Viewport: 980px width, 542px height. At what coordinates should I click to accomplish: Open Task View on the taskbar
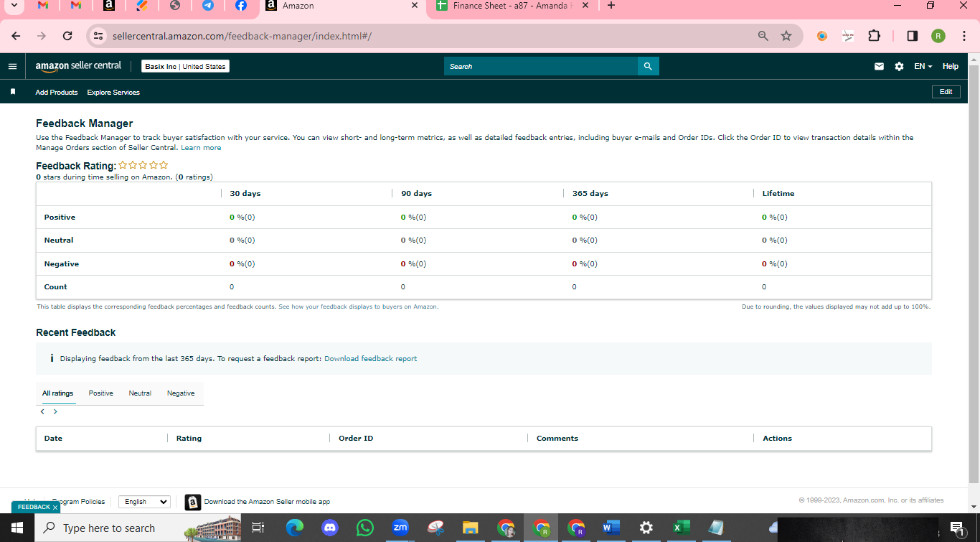point(258,528)
